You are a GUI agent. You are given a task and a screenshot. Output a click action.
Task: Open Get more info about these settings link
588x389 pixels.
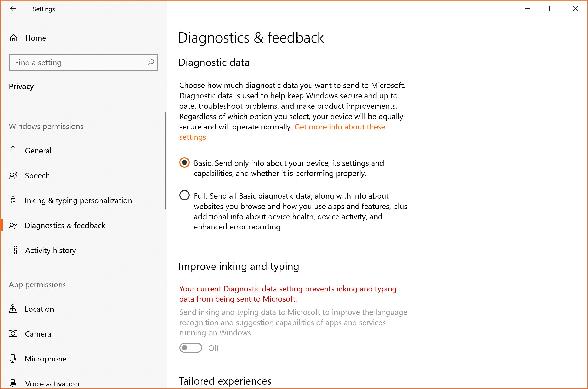tap(282, 132)
